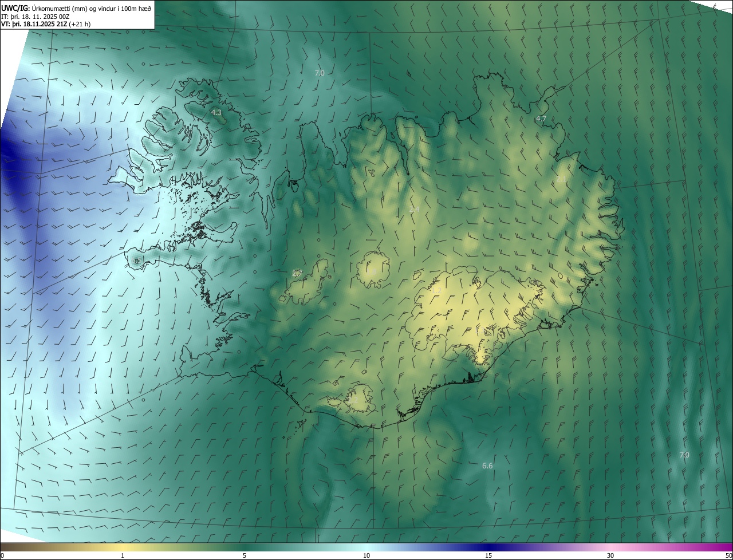Click the VT valid time line
733x560 pixels.
(x=46, y=24)
